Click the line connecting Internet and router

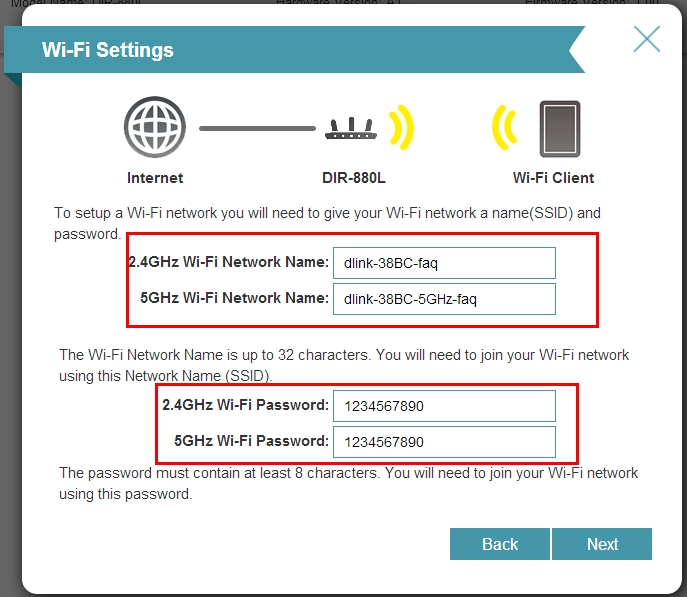[256, 128]
